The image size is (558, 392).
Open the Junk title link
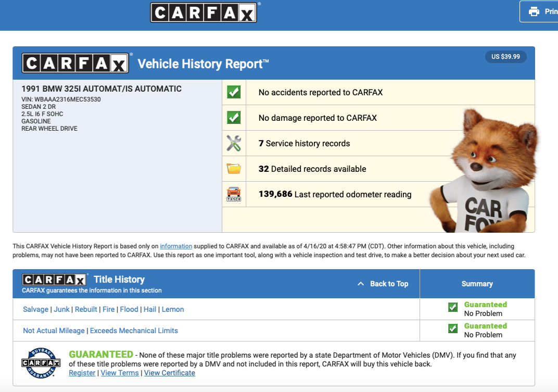pos(61,309)
